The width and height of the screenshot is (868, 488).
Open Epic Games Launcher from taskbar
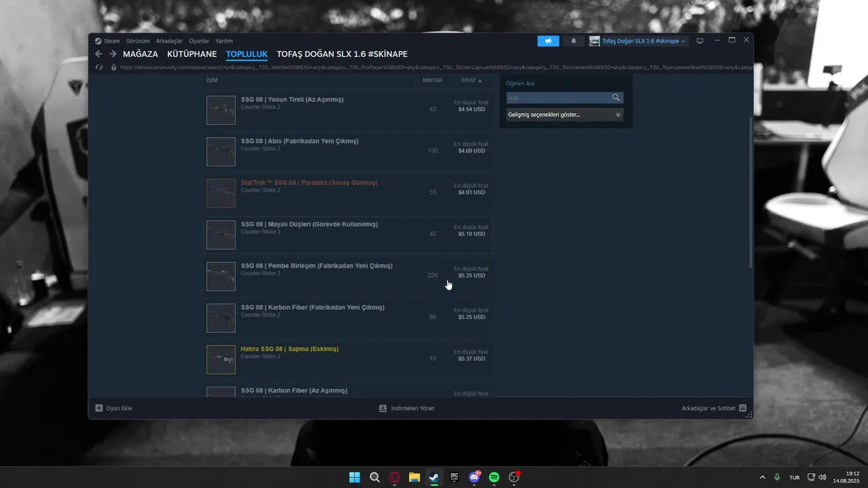454,477
